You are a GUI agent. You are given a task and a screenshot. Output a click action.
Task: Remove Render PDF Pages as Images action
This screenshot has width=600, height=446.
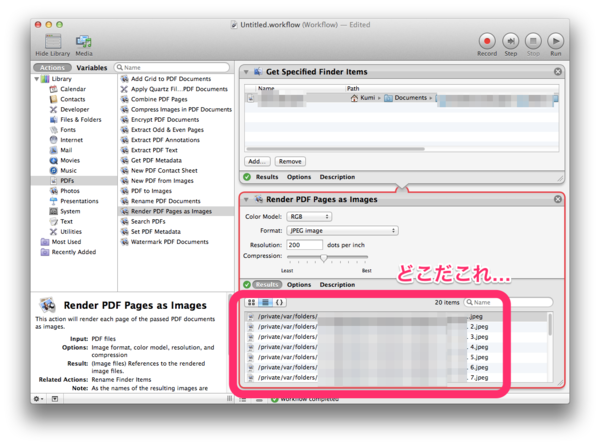(558, 199)
